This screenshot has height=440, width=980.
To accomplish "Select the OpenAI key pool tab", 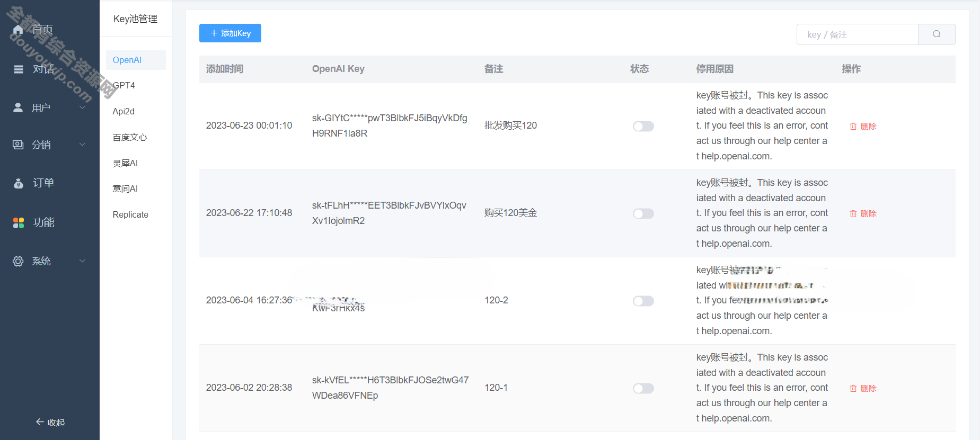I will coord(136,60).
